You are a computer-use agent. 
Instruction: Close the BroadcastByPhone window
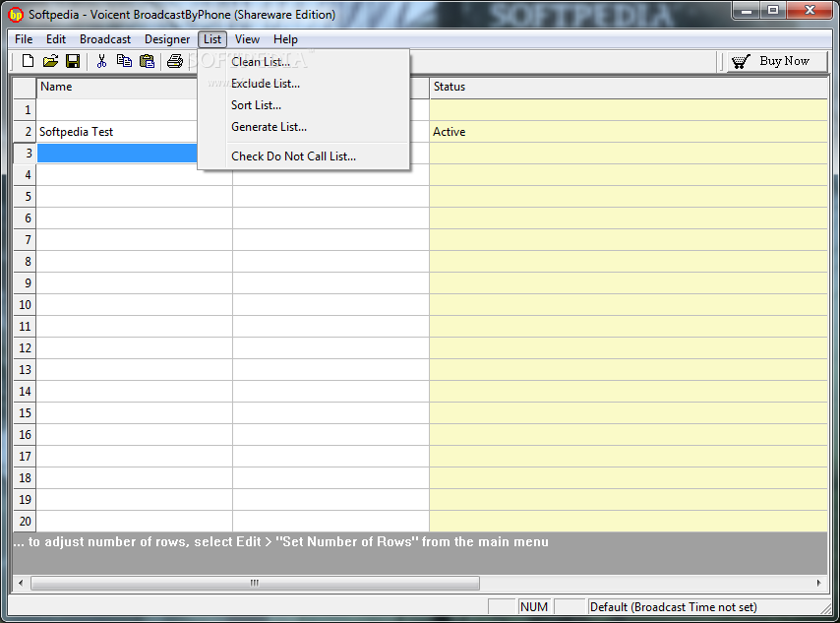(x=810, y=10)
